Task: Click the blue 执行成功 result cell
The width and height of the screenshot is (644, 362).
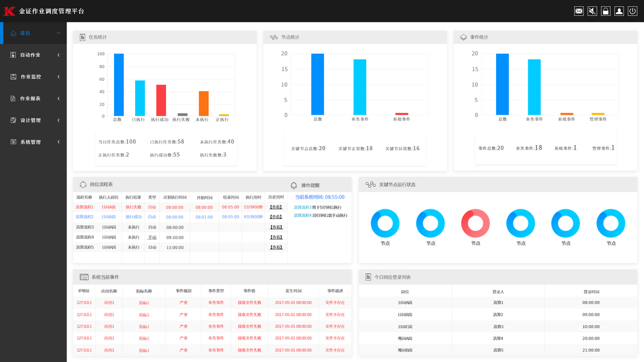Action: (133, 217)
